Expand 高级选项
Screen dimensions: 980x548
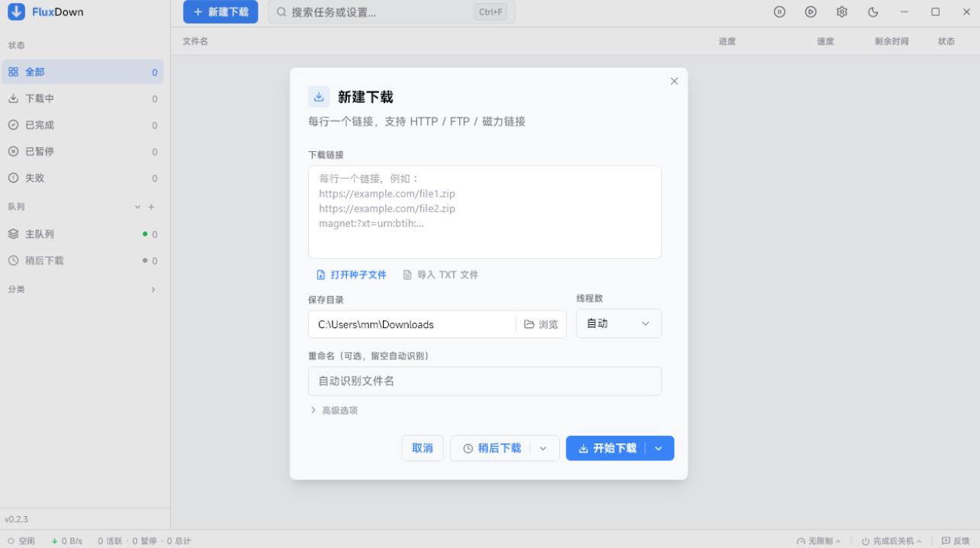(334, 411)
